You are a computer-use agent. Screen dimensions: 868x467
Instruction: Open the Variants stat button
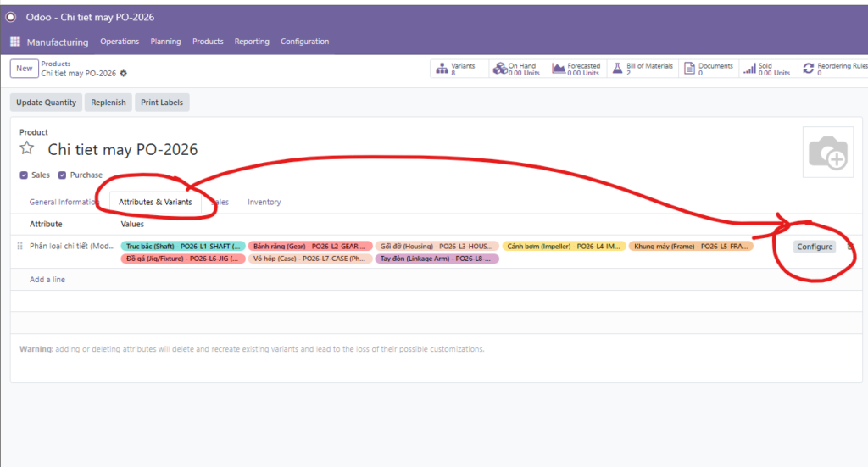[x=459, y=69]
